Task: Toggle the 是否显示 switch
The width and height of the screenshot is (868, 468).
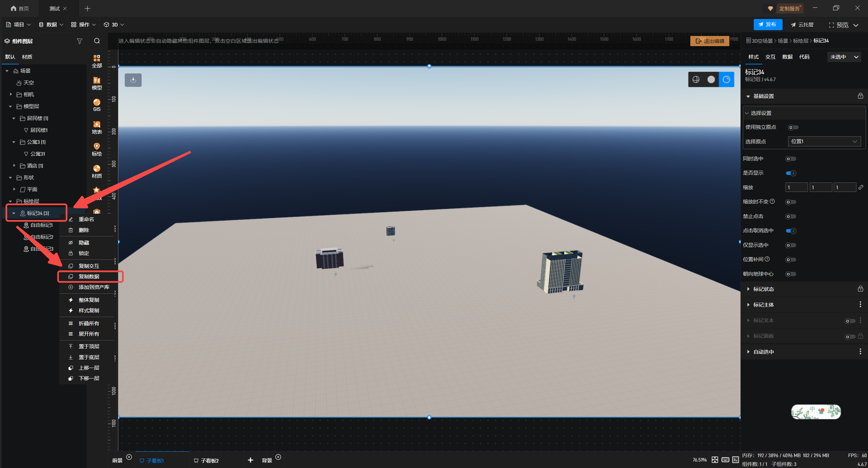Action: (x=791, y=173)
